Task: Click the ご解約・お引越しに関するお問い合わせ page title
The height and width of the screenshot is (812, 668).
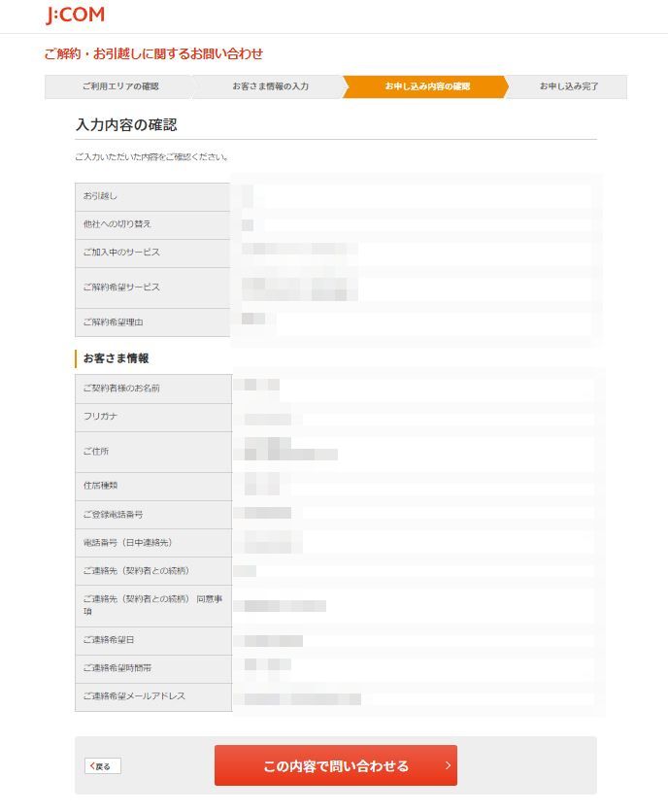Action: pos(153,53)
